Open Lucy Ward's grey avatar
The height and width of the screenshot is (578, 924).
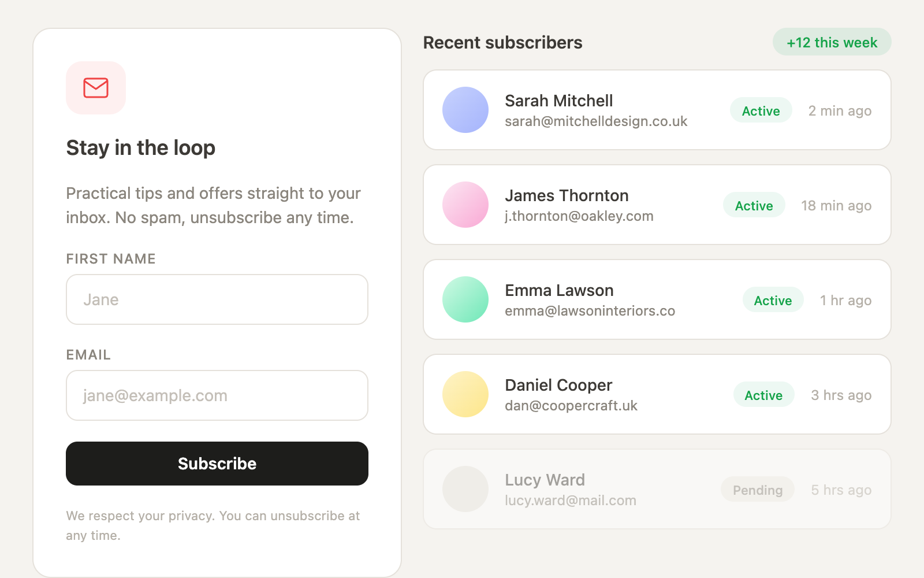[x=465, y=489]
